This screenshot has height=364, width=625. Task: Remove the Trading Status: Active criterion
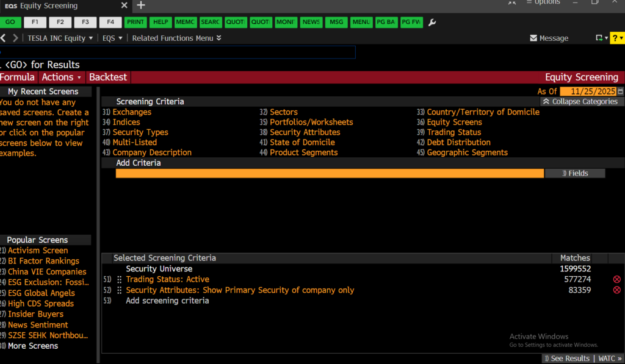click(616, 280)
